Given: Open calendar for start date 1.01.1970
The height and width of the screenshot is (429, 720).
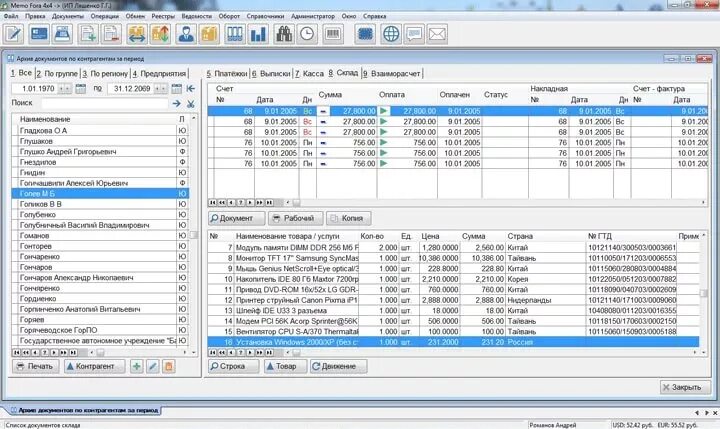Looking at the screenshot, I should point(80,89).
